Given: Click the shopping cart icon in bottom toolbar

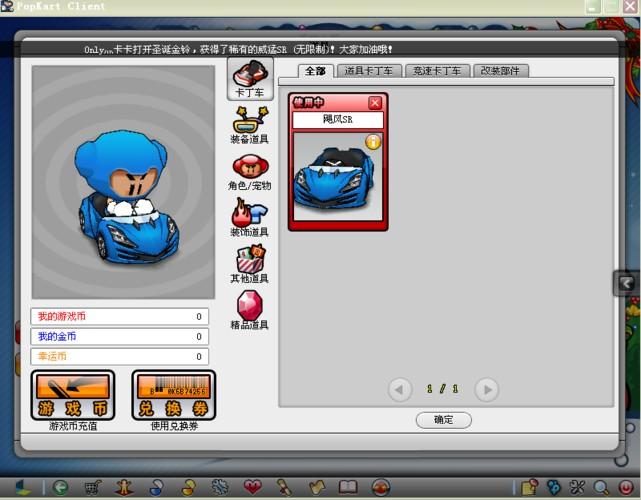Looking at the screenshot, I should point(92,487).
